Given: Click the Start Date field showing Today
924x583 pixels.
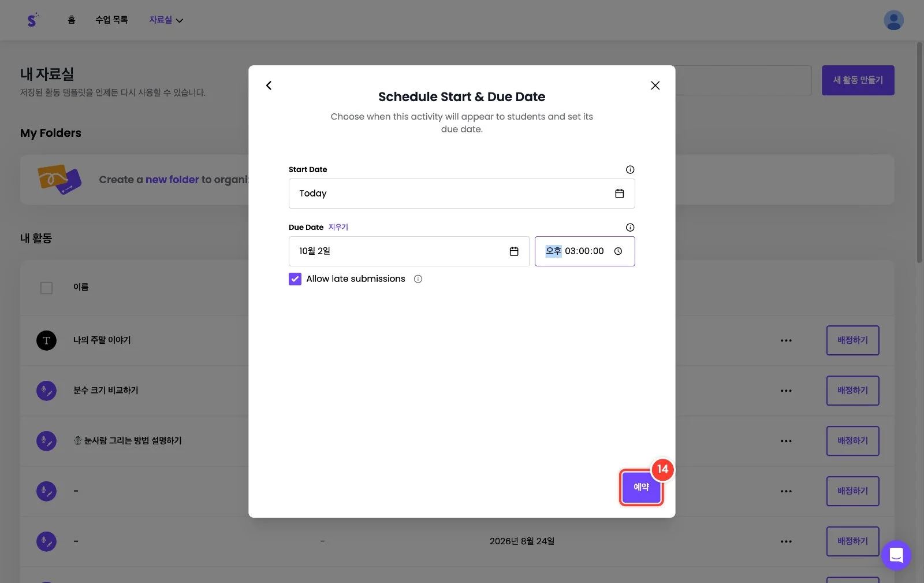Looking at the screenshot, I should pyautogui.click(x=461, y=194).
